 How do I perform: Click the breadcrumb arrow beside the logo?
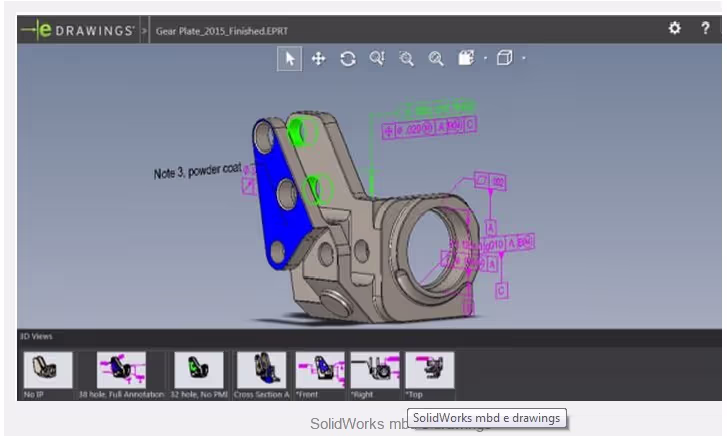(144, 31)
